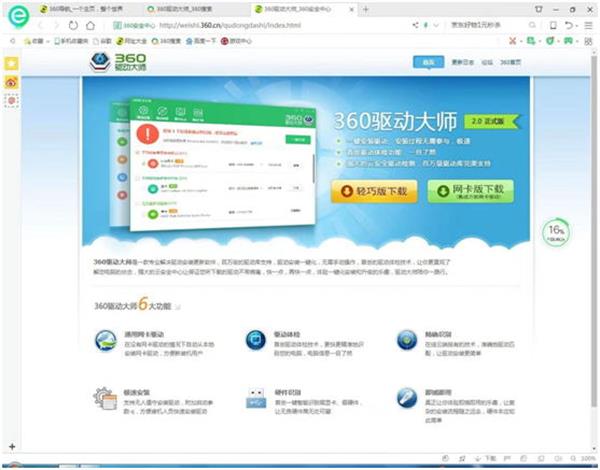Open the 游戏中心 bookmark
The image size is (600, 470).
(236, 41)
